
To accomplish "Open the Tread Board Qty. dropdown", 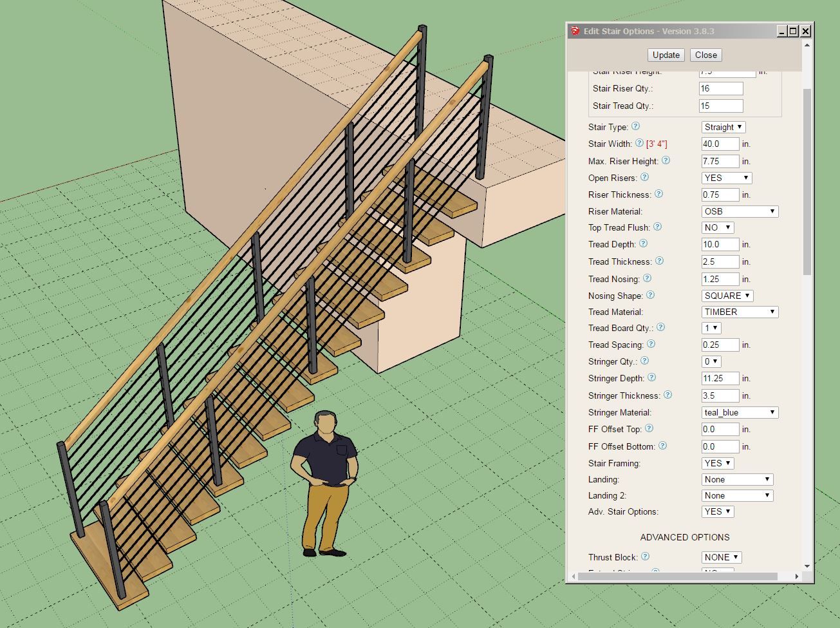I will pos(711,328).
